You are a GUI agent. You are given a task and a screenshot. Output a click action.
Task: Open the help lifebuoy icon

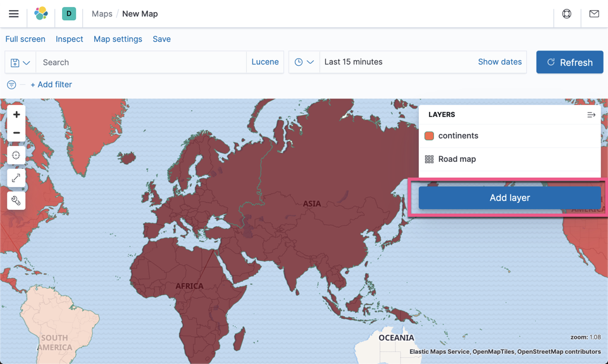pos(566,13)
